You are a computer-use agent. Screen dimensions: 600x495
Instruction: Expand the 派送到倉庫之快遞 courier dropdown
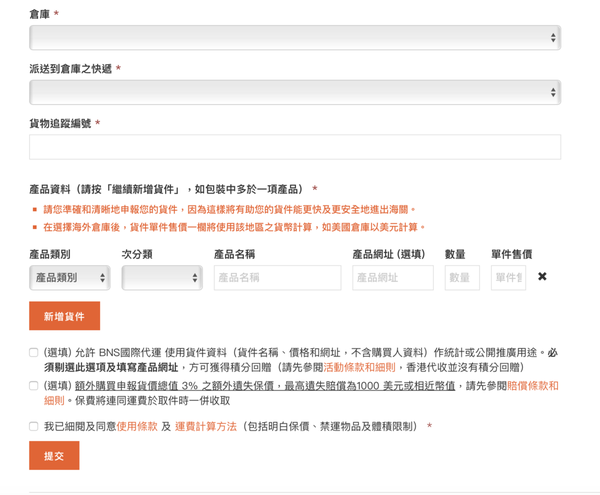pos(294,92)
